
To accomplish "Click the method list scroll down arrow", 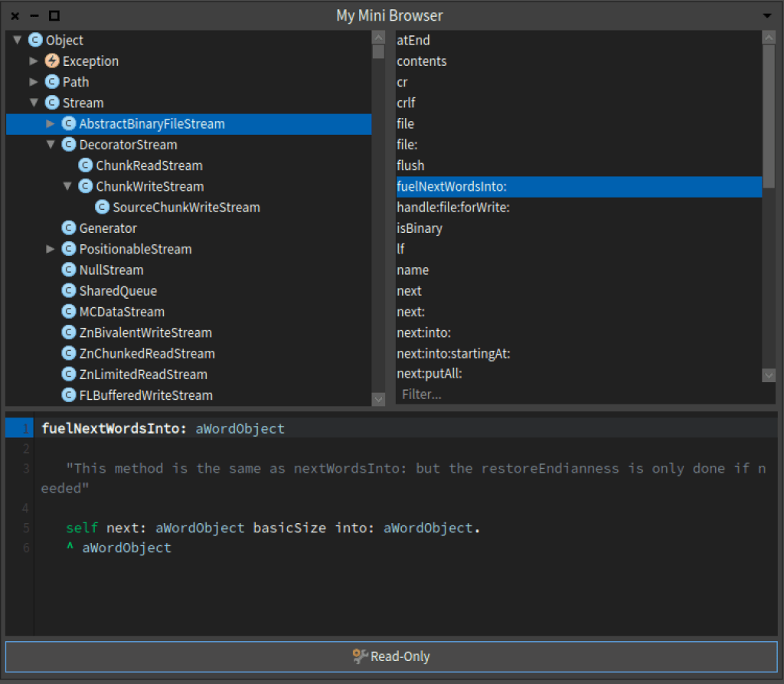I will click(769, 375).
